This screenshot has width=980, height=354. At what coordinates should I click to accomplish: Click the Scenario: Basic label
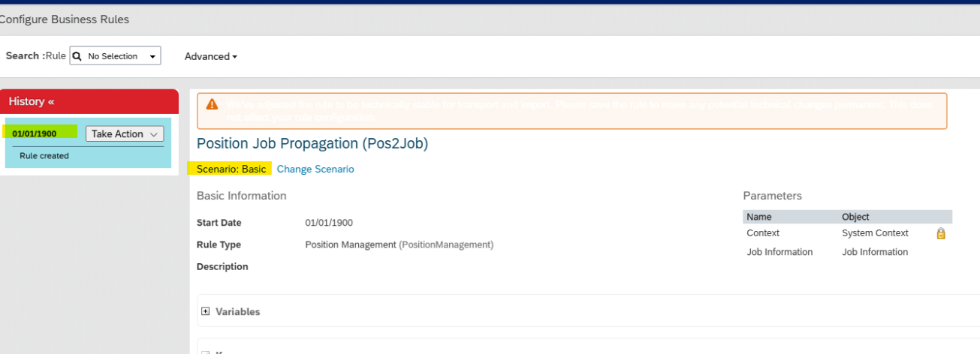(x=231, y=169)
